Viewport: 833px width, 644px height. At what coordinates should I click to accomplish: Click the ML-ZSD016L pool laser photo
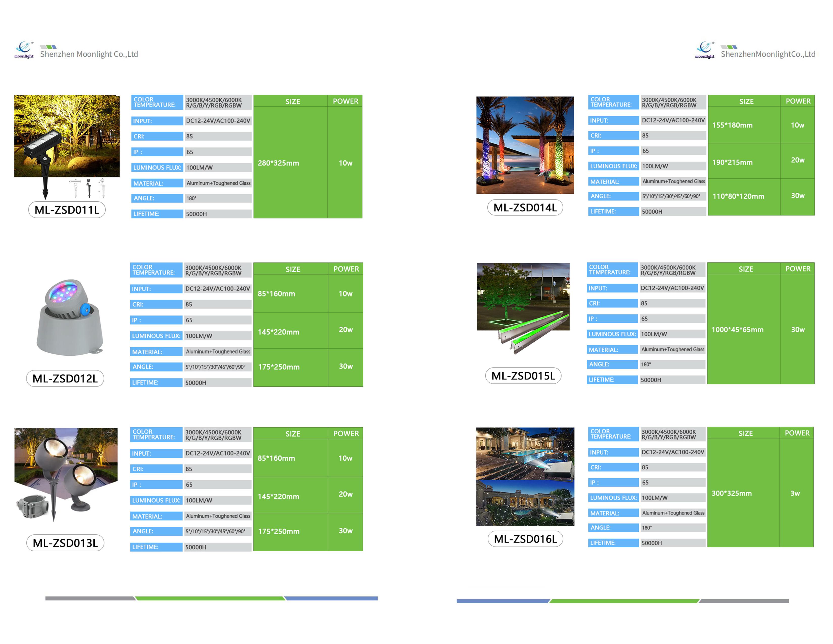click(x=525, y=476)
